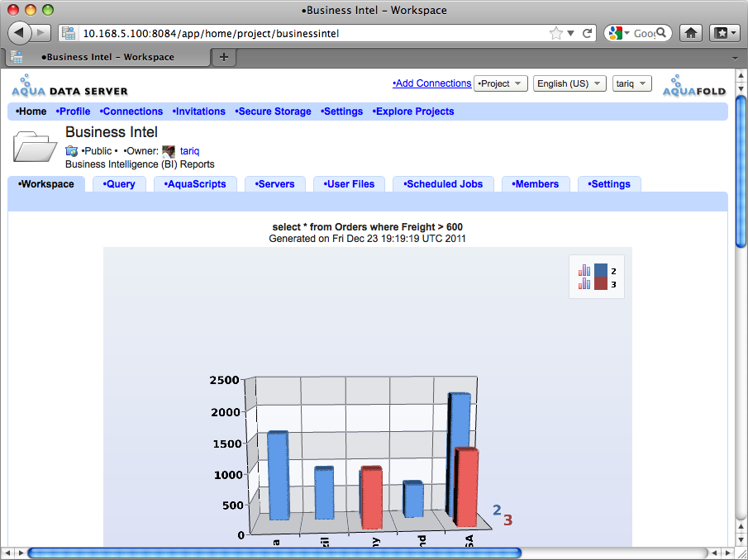Open the Connections navigation link

pyautogui.click(x=131, y=112)
